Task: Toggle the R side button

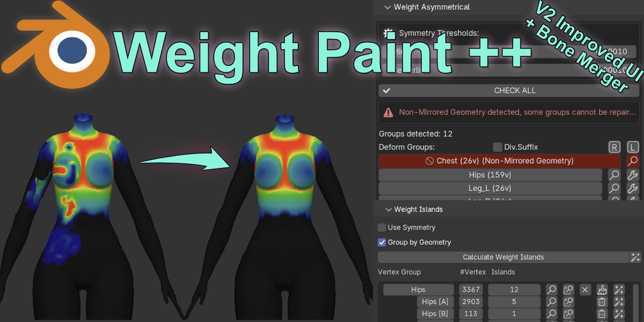Action: click(614, 147)
